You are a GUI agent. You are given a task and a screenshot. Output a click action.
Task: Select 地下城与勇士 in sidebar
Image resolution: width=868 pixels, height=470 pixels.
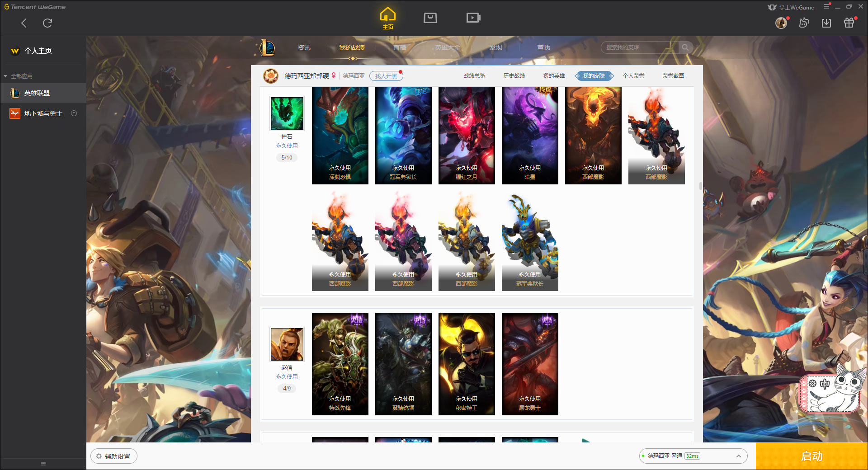pyautogui.click(x=43, y=113)
